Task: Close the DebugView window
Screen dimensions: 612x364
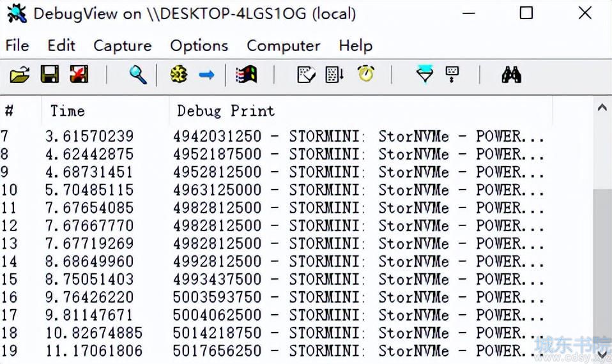Action: click(x=585, y=13)
